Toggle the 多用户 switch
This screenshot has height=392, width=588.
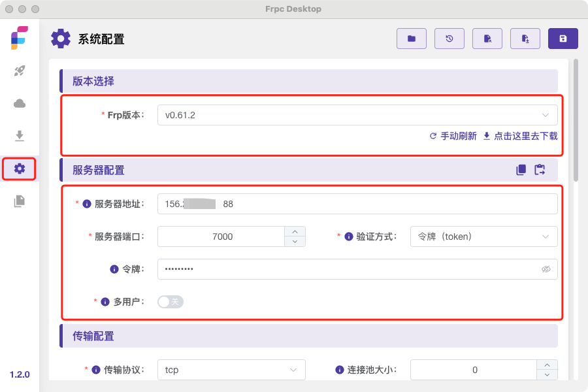(x=171, y=302)
